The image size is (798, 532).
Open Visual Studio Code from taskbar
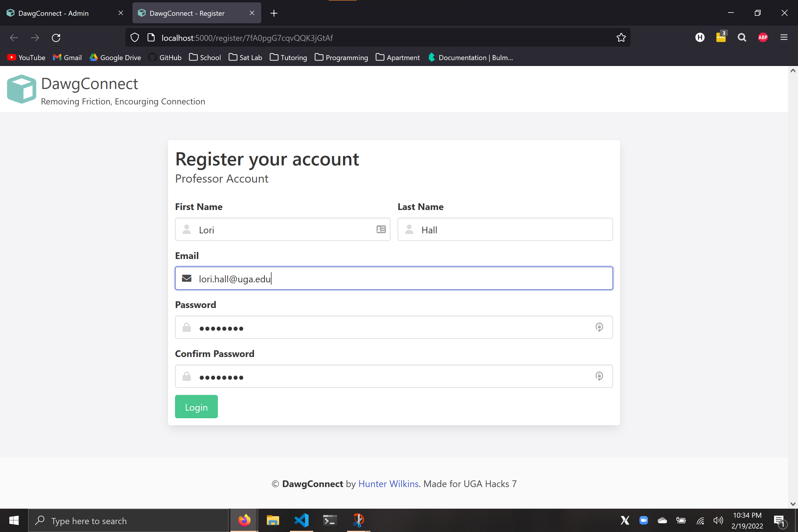pos(301,520)
